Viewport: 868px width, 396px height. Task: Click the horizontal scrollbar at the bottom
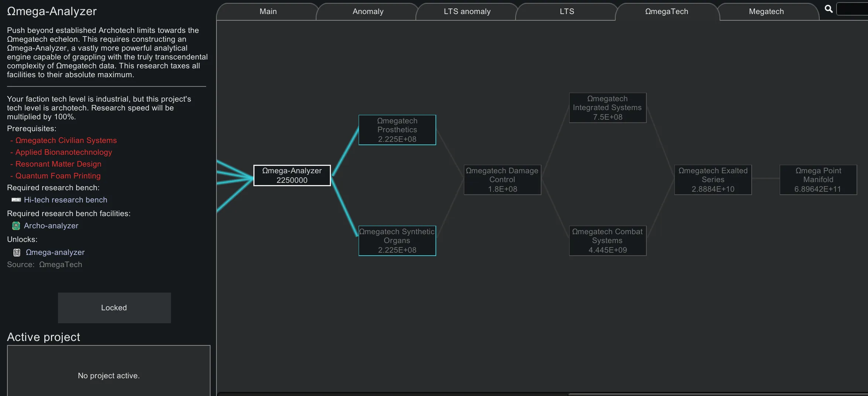click(717, 394)
